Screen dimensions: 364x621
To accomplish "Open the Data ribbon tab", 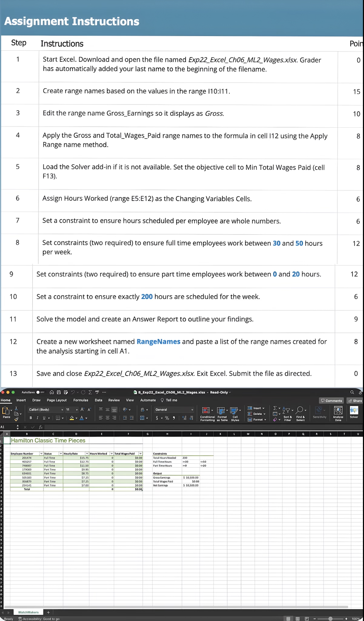I will (x=99, y=400).
